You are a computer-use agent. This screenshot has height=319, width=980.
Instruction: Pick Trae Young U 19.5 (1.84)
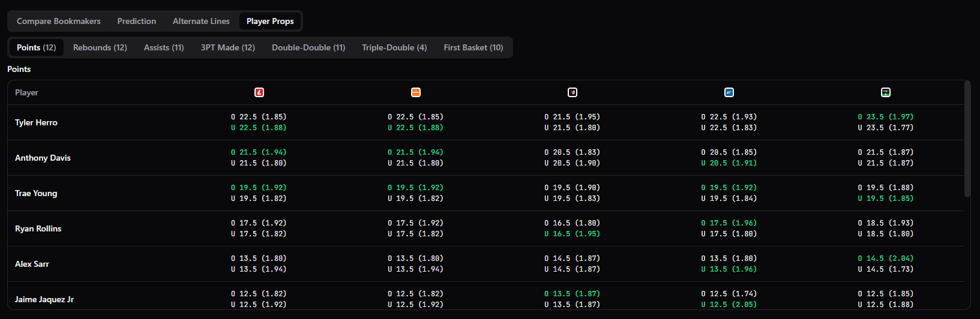[729, 198]
